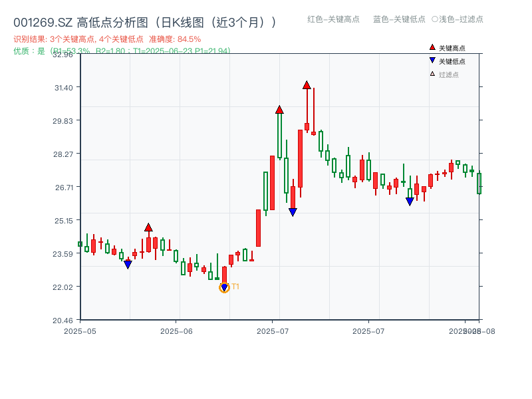Click the 准确度: 84.5% accuracy text
Viewport: 532px width, 399px height.
(x=176, y=39)
